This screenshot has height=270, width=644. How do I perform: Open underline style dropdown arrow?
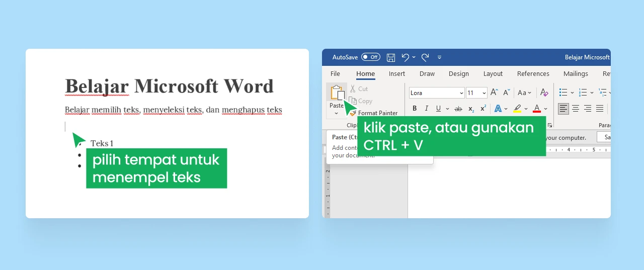click(447, 109)
